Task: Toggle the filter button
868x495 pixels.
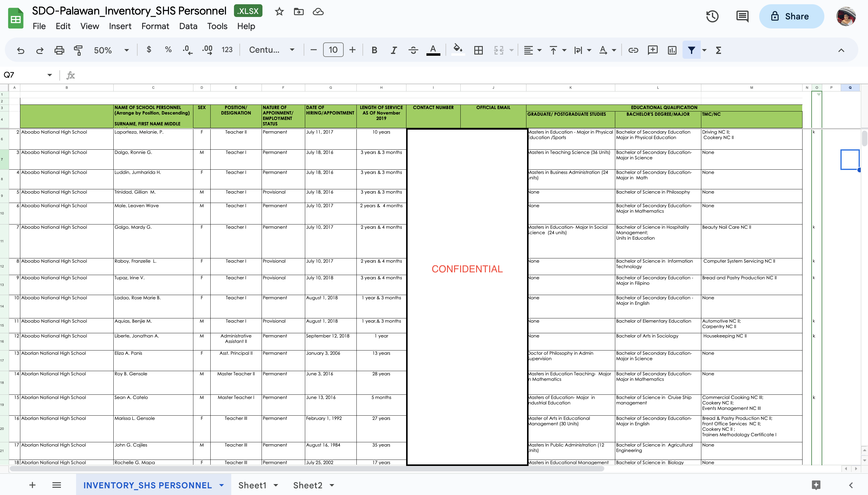Action: coord(691,50)
